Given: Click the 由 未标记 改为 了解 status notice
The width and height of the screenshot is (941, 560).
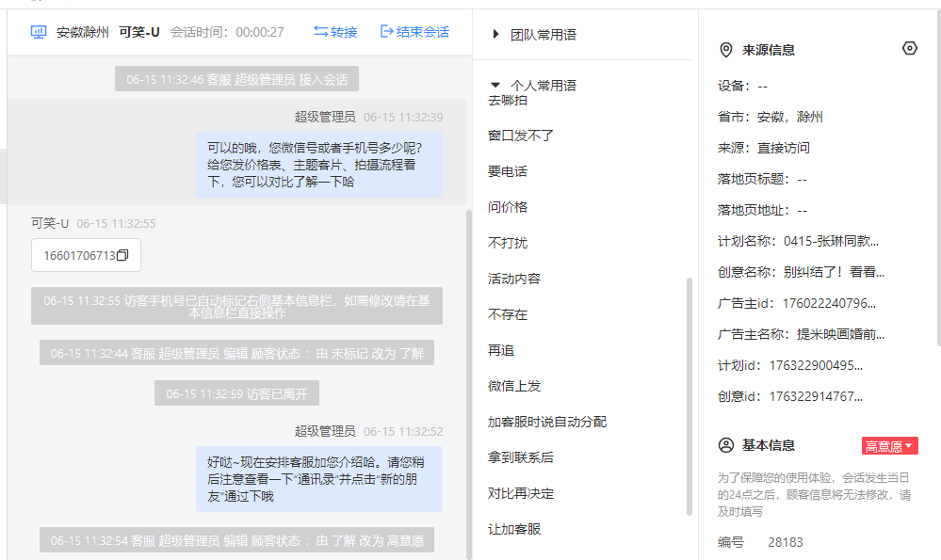Looking at the screenshot, I should tap(236, 353).
